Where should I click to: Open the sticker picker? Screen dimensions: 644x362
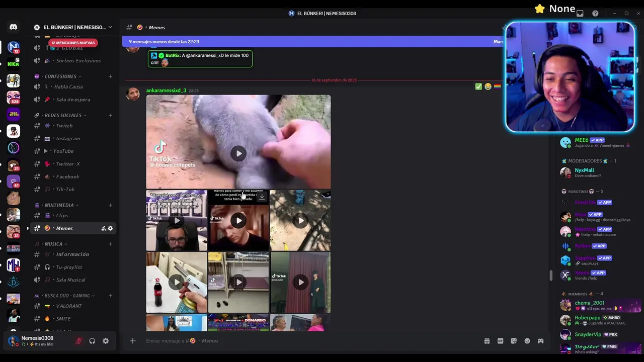pyautogui.click(x=514, y=341)
